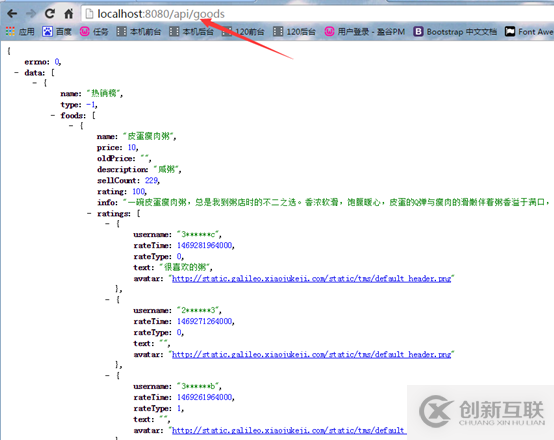Collapse the first object inside foods
554x440 pixels.
coord(71,125)
